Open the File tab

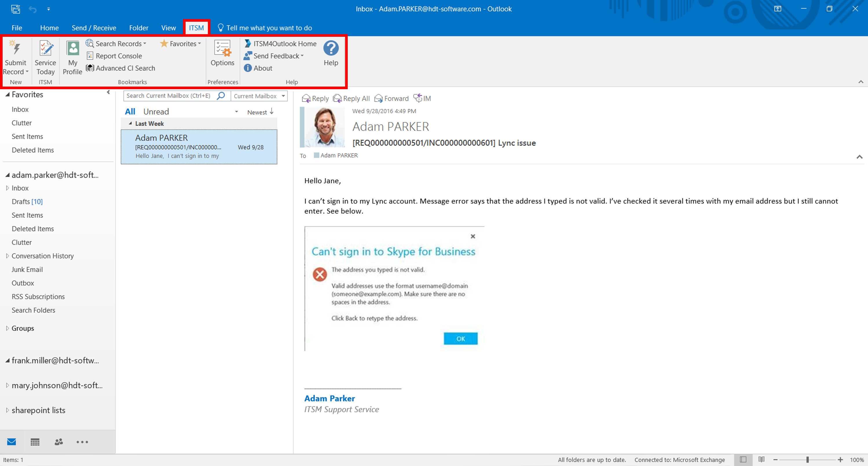[17, 28]
